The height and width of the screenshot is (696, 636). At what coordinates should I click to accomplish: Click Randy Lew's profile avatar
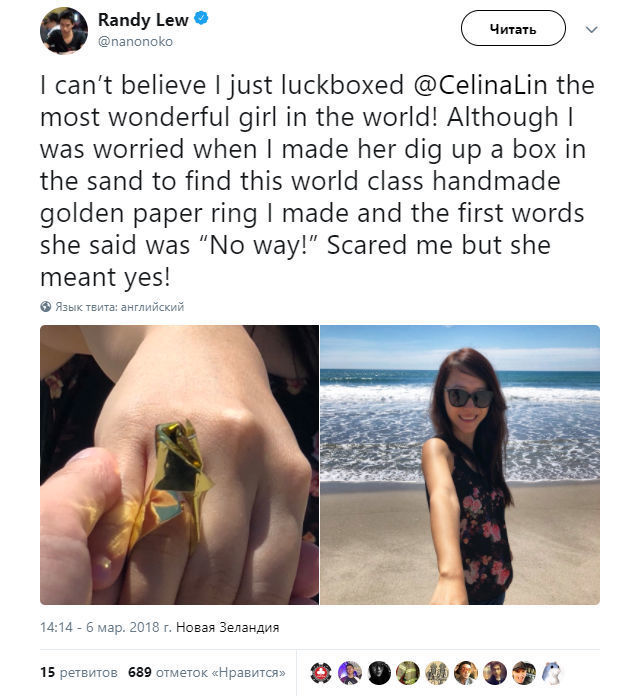point(63,29)
